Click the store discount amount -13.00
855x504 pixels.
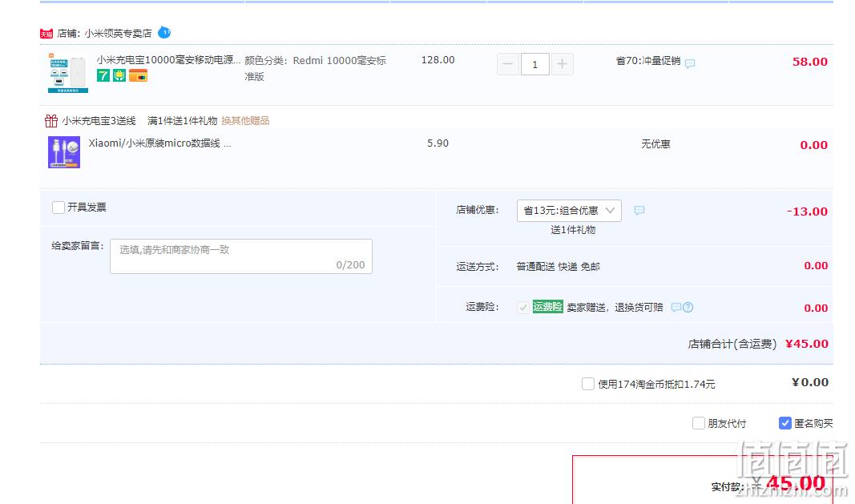pyautogui.click(x=807, y=212)
